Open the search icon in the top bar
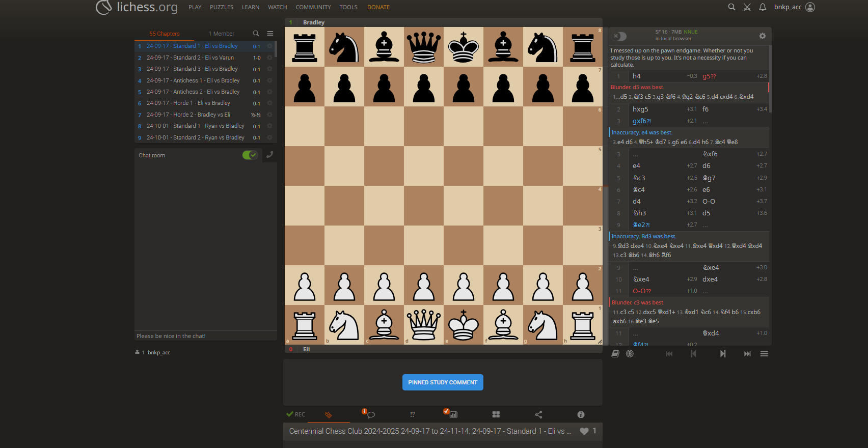Screen dimensions: 868x448 click(x=731, y=7)
